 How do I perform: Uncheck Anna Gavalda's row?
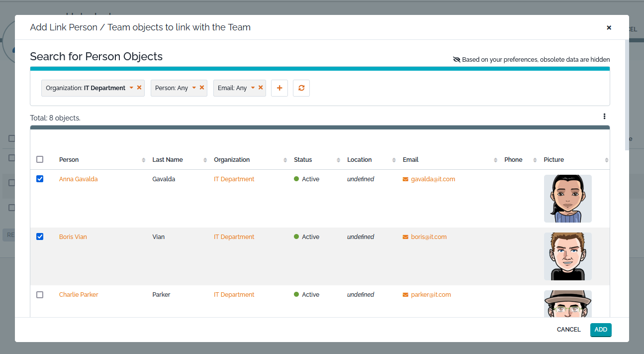coord(40,179)
